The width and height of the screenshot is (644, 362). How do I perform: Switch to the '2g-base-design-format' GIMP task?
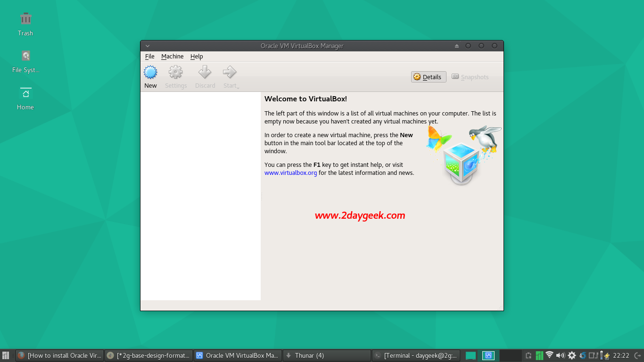(149, 355)
